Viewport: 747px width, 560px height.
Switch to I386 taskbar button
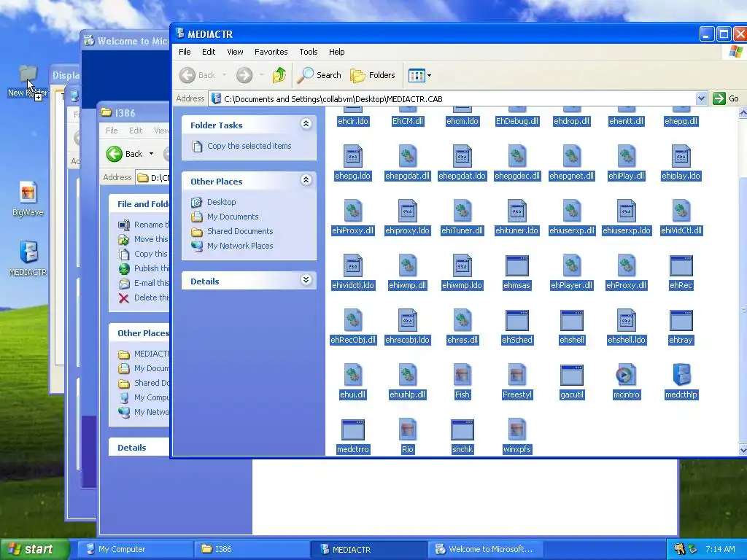pos(252,549)
